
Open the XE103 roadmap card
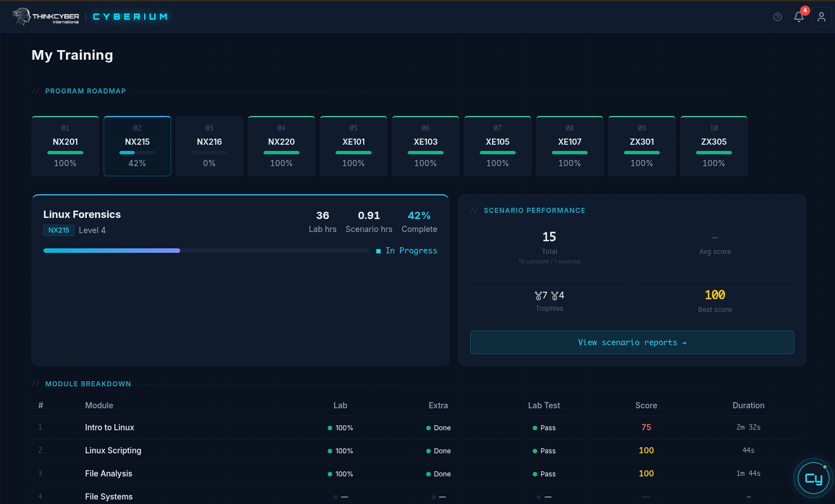click(426, 146)
